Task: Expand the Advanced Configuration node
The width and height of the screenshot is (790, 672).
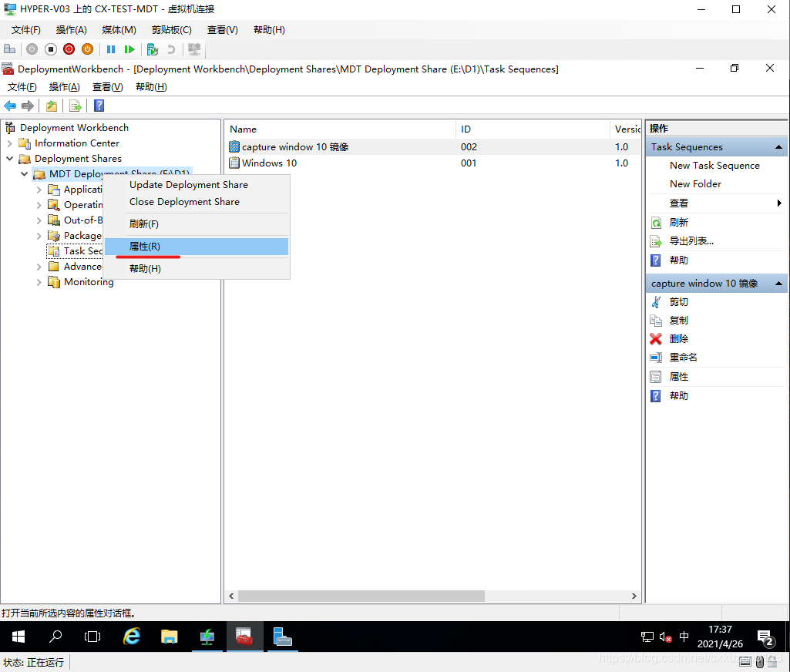Action: coord(39,267)
